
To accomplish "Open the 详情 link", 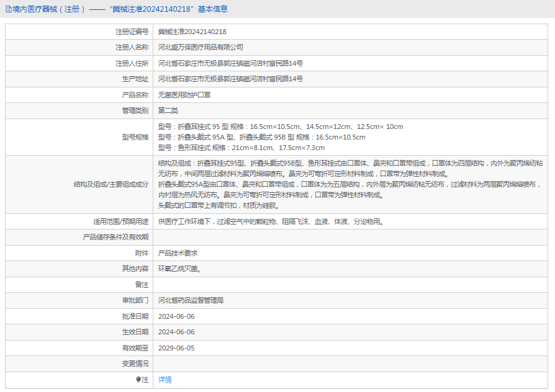I will coord(165,380).
